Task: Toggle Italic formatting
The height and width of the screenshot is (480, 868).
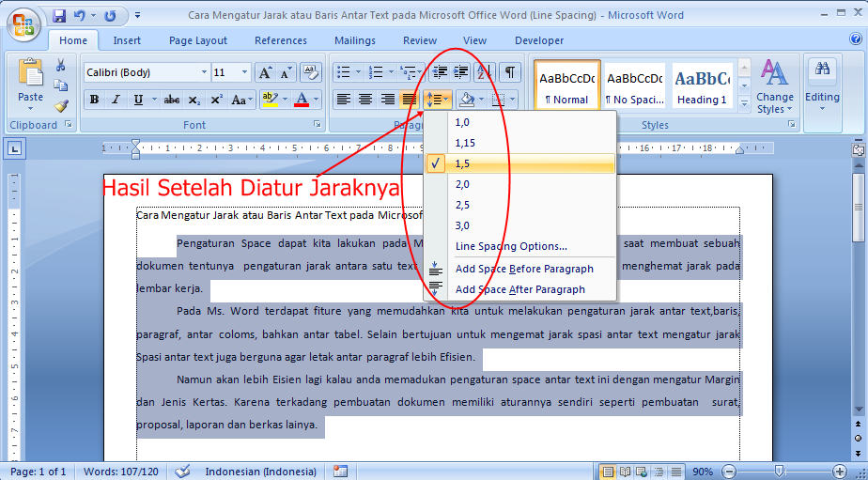Action: (116, 100)
